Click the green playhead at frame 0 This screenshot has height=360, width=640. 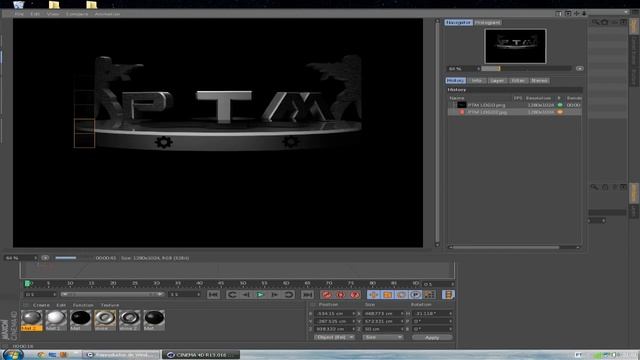pos(28,283)
